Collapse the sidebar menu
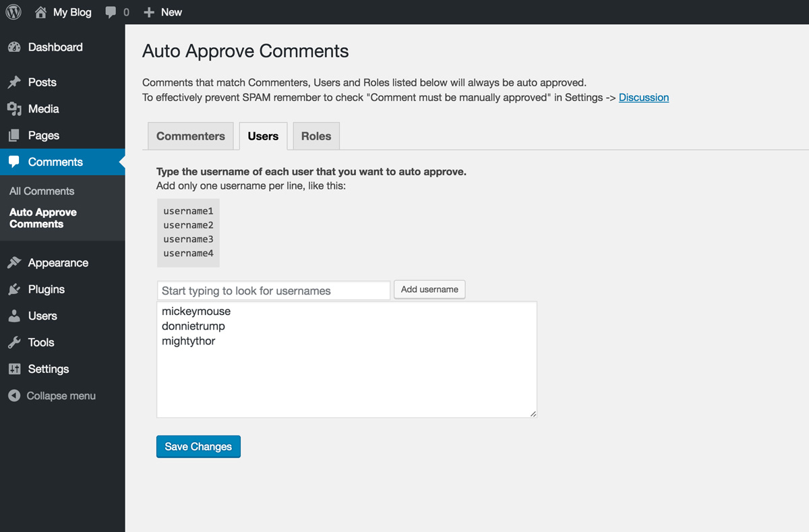Image resolution: width=809 pixels, height=532 pixels. pos(53,396)
